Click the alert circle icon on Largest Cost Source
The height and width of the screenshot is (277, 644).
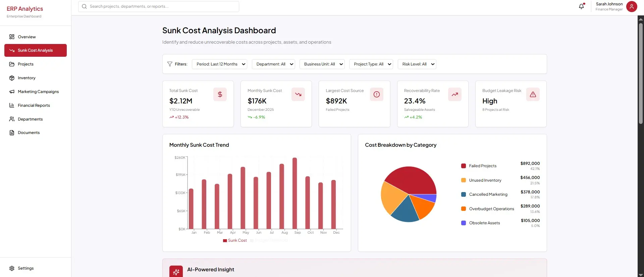376,94
